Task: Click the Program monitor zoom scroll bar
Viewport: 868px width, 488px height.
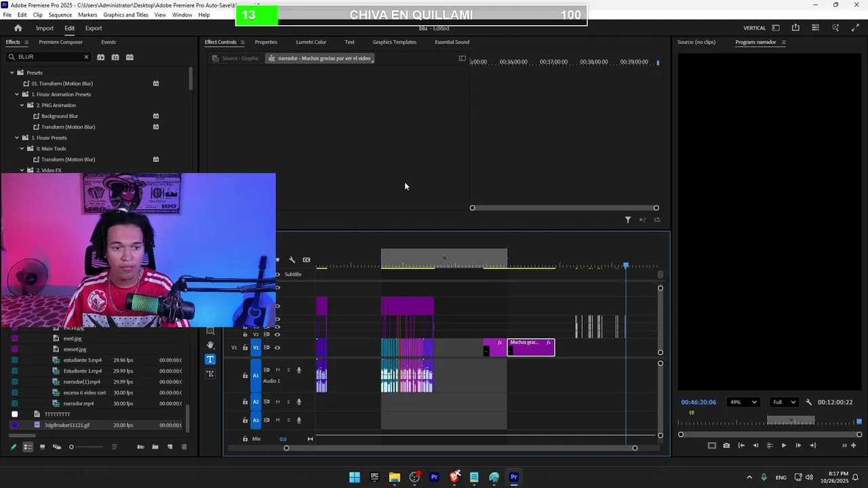Action: (x=770, y=434)
